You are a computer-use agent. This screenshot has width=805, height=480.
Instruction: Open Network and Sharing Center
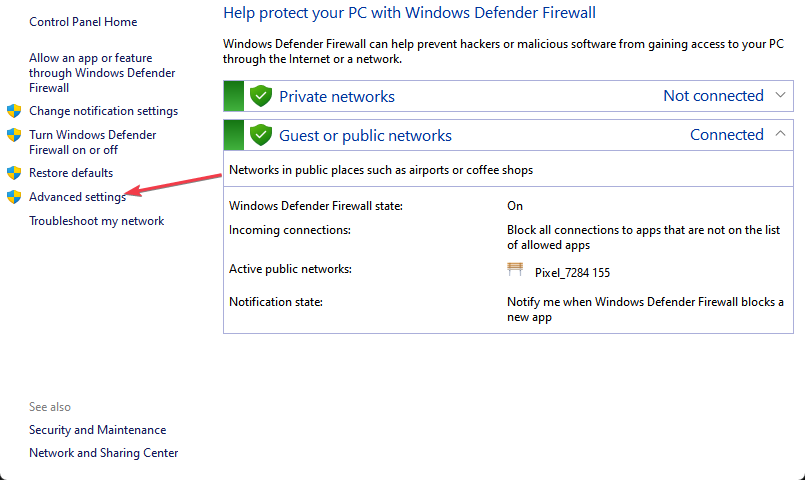104,453
